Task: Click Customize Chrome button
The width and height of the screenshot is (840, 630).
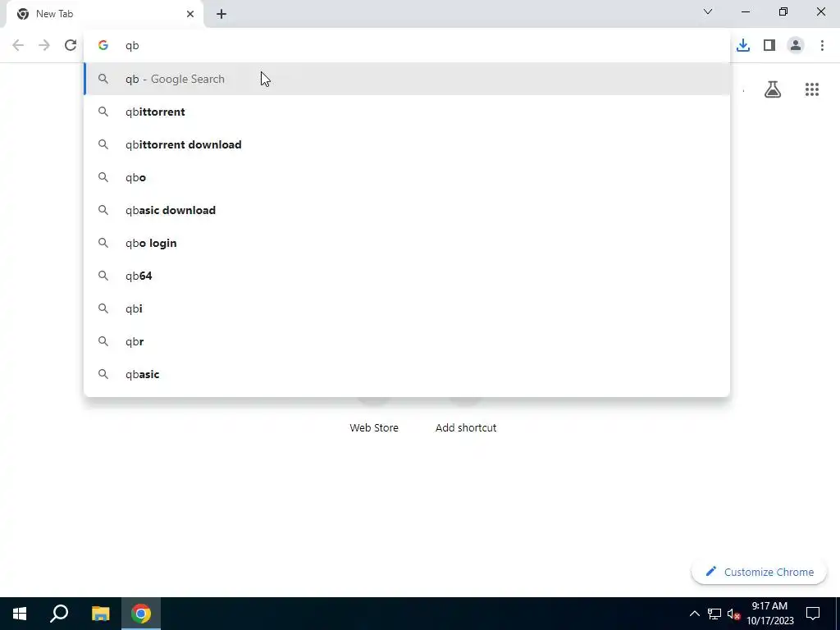Action: (759, 572)
